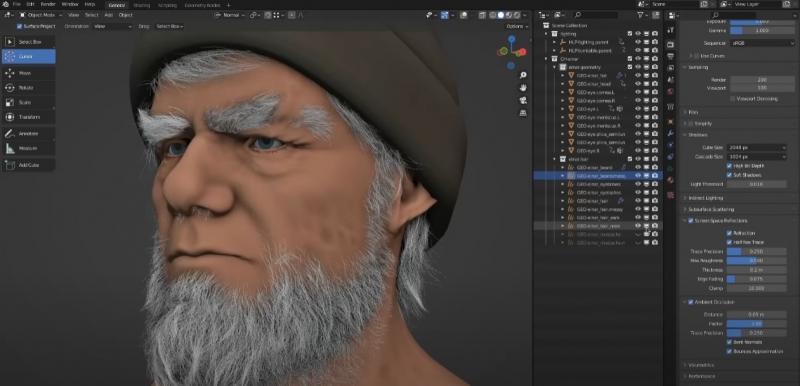Open the File menu
The image size is (800, 386).
(x=17, y=4)
